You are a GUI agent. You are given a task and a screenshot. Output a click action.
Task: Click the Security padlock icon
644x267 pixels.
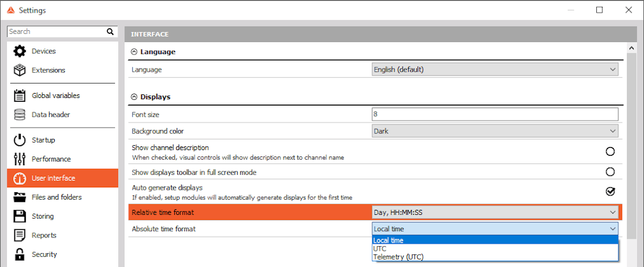19,254
